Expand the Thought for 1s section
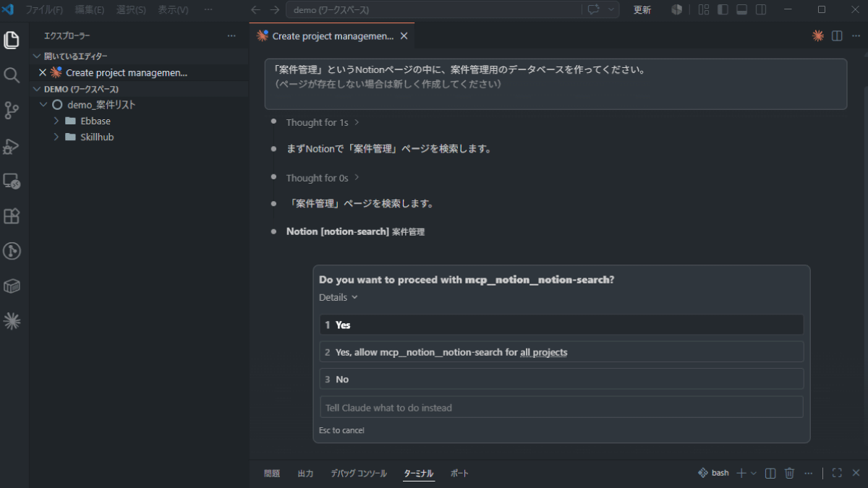The width and height of the screenshot is (868, 488). click(x=323, y=122)
